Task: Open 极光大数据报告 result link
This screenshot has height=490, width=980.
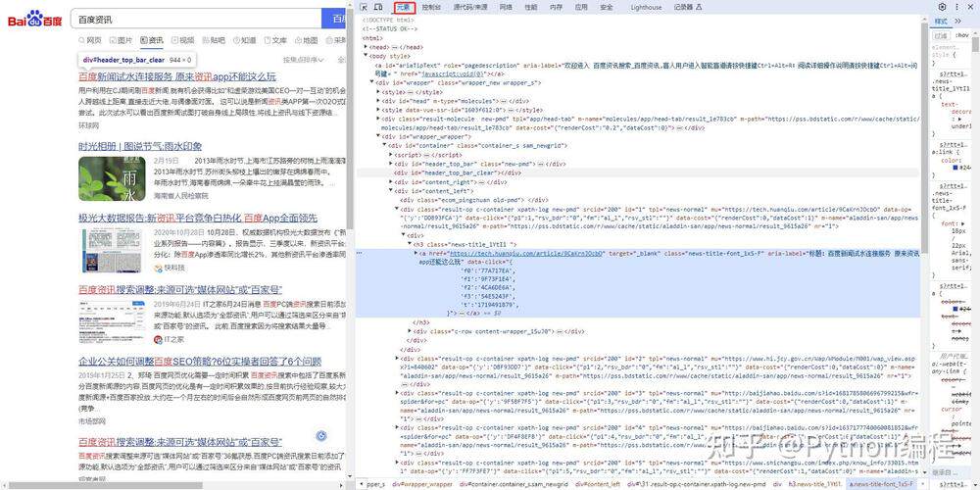Action: click(x=198, y=219)
